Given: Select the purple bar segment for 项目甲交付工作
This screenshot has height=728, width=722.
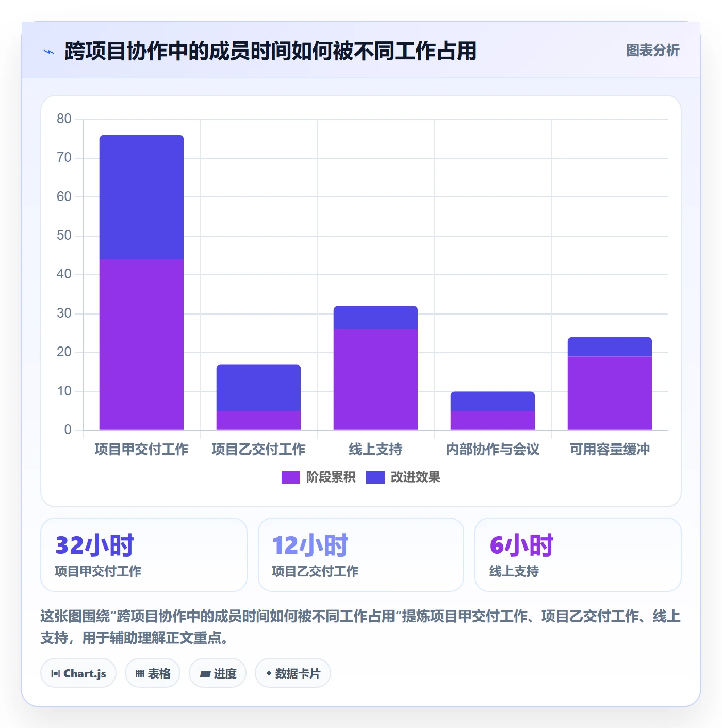Looking at the screenshot, I should [x=141, y=344].
